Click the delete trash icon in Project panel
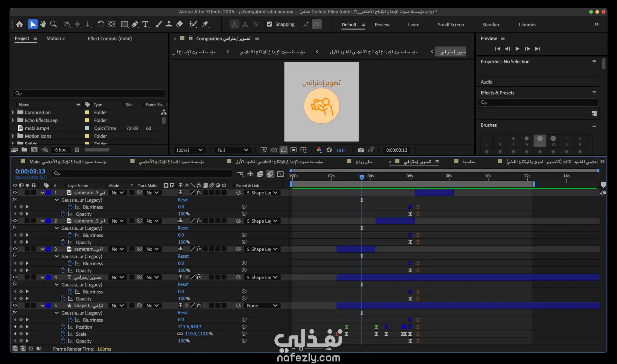Screen dimensions: 617x364 [77, 150]
